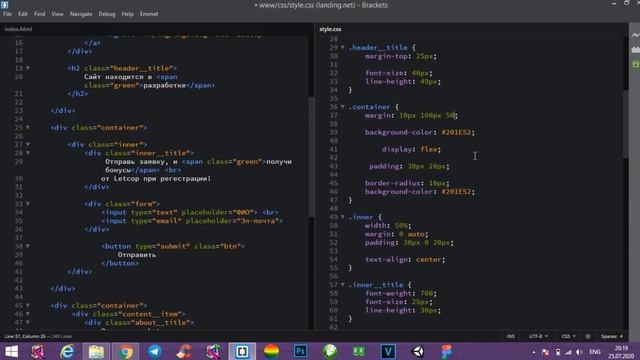
Task: Open the Live Preview lightning icon
Action: coord(636,36)
